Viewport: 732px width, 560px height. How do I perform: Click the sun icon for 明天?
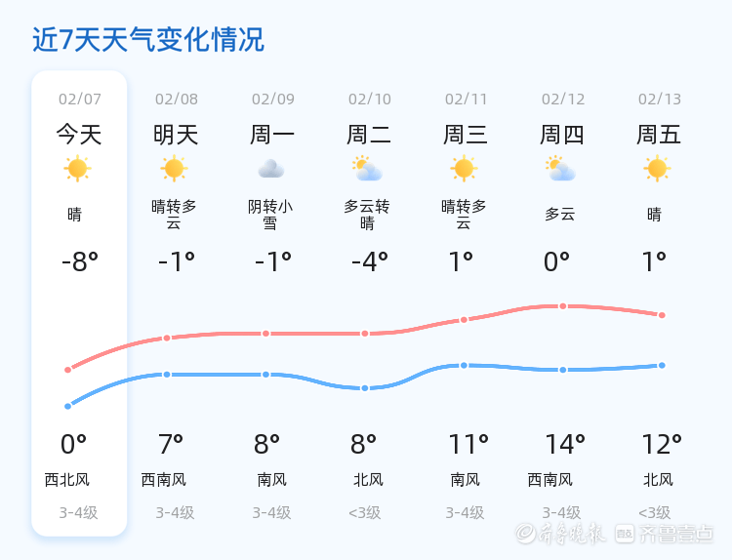[174, 169]
